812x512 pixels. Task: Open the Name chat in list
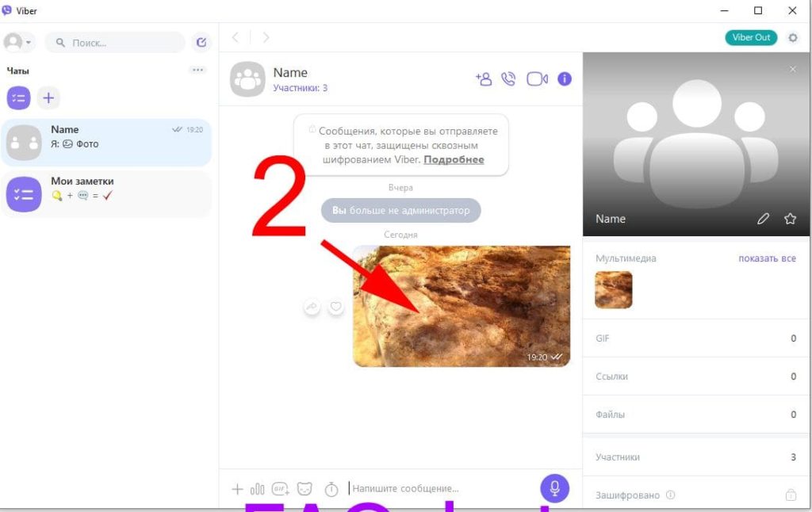point(106,142)
